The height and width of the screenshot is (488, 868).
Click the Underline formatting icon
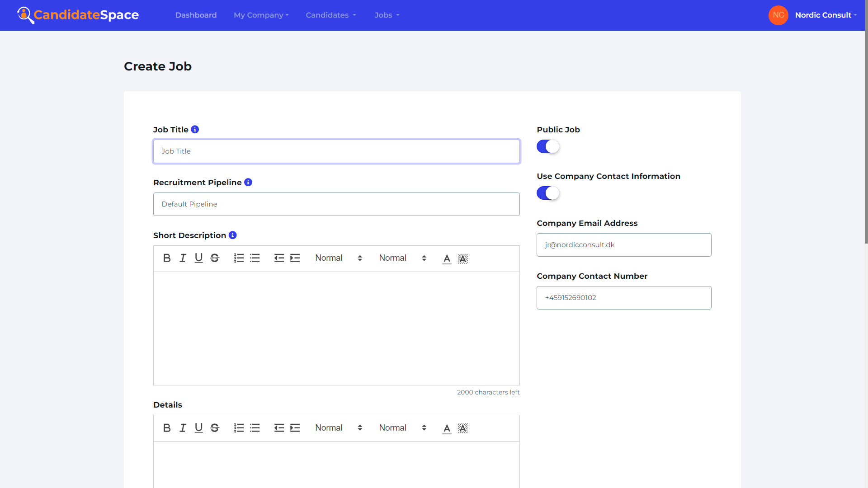[x=198, y=258]
